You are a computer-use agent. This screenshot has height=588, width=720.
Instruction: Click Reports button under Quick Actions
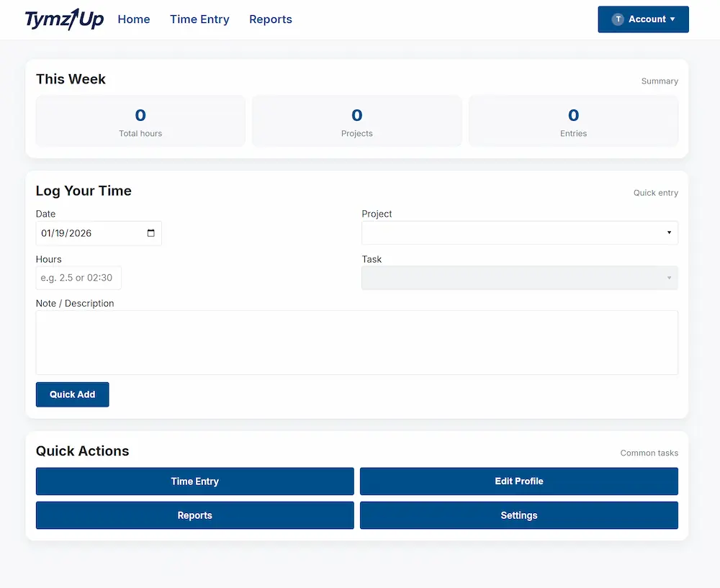point(194,515)
